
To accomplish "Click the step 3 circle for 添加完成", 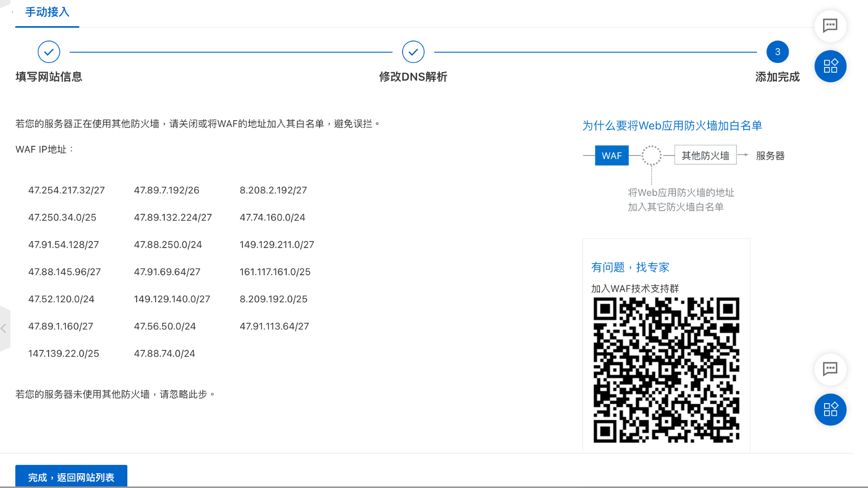I will 777,52.
